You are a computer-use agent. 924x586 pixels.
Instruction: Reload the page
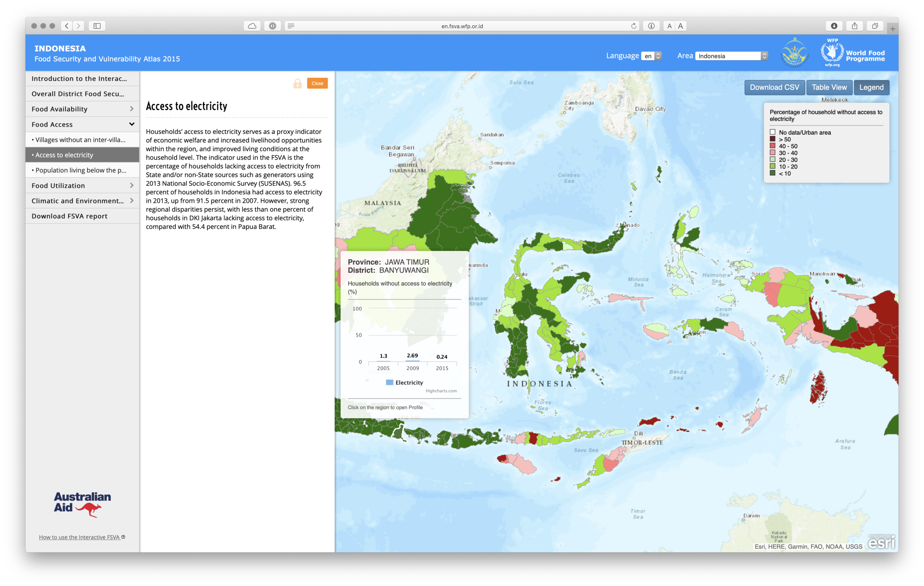coord(633,26)
